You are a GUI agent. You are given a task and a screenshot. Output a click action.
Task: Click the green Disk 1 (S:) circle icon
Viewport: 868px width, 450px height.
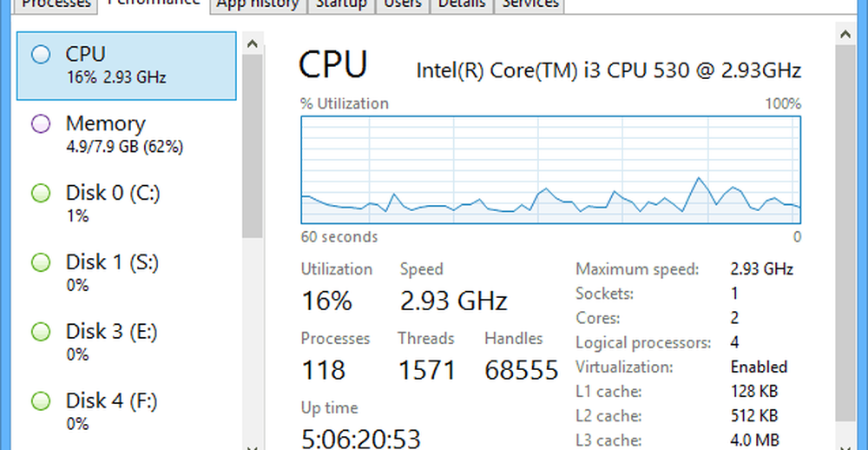click(41, 262)
